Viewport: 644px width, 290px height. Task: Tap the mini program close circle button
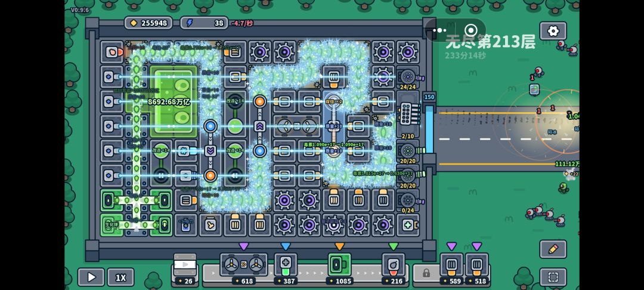[470, 30]
